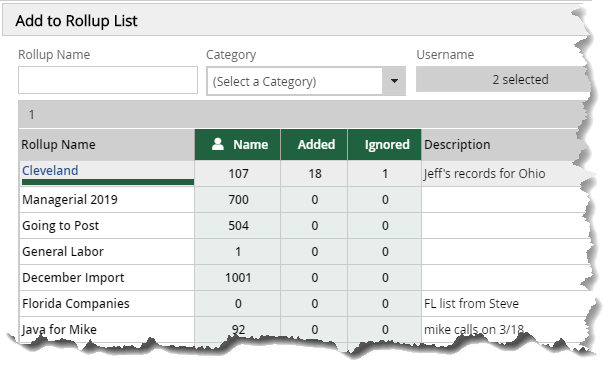
Task: Open the Category dropdown arrow
Action: tap(394, 81)
